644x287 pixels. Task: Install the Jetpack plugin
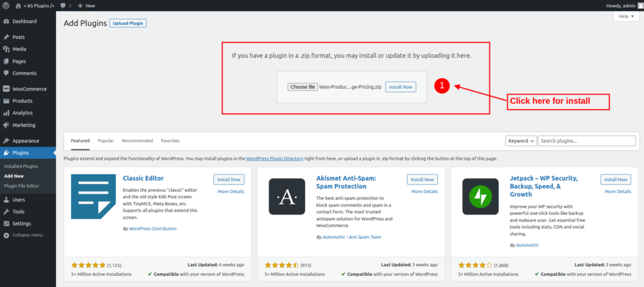(616, 179)
